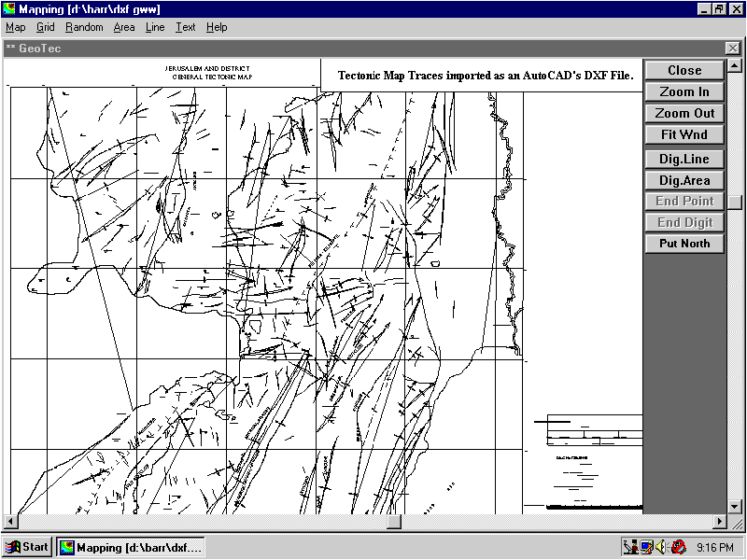Screen dimensions: 747x560
Task: Click the horizontal scrollbar thumb
Action: (393, 522)
